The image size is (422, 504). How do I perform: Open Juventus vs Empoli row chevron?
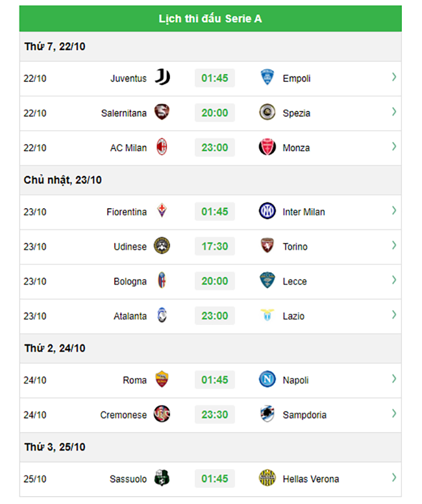pyautogui.click(x=393, y=77)
